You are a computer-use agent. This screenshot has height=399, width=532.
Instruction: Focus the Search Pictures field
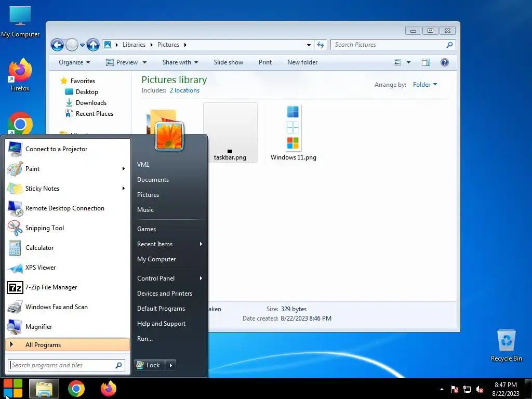[x=393, y=45]
